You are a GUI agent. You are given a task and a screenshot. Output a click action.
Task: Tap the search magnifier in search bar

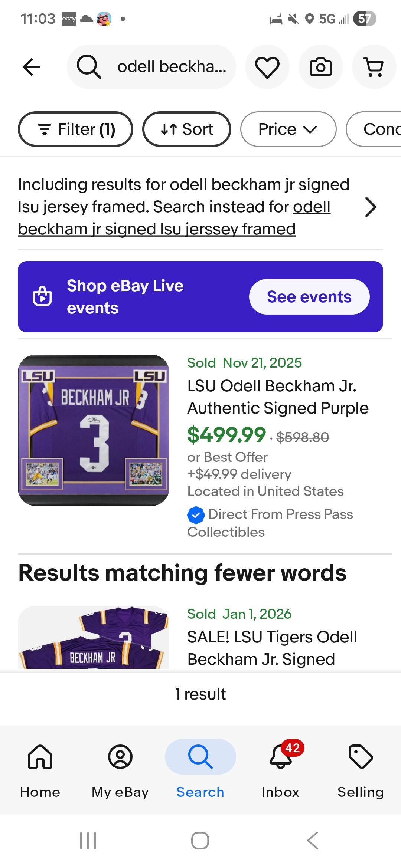click(x=89, y=67)
